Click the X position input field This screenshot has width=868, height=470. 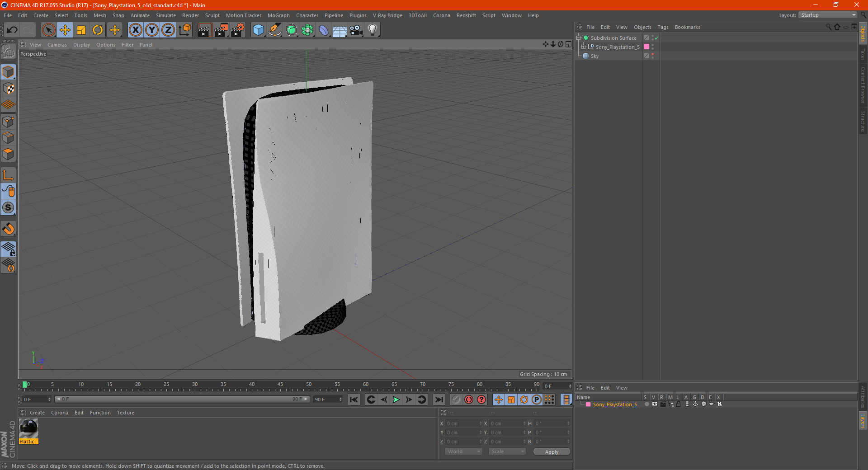pos(463,423)
